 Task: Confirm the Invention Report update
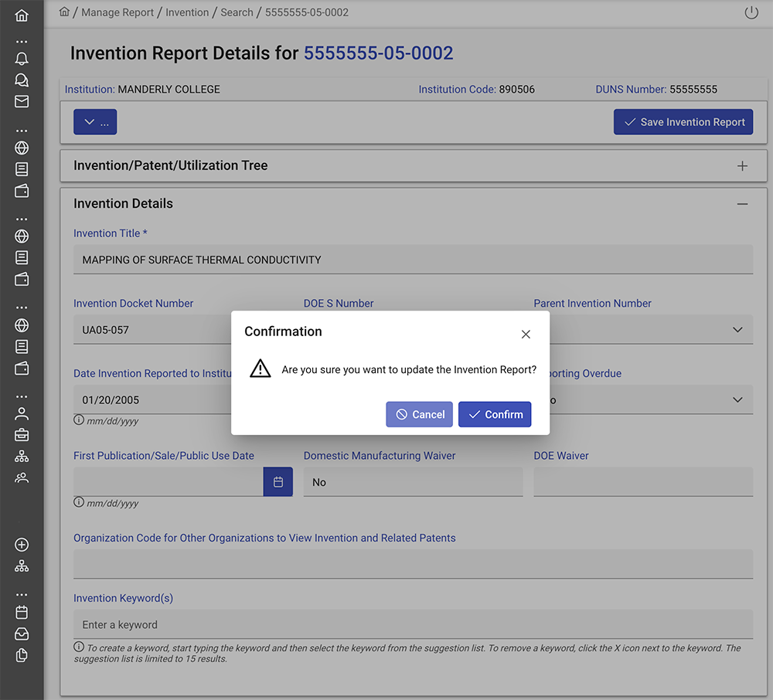point(495,414)
